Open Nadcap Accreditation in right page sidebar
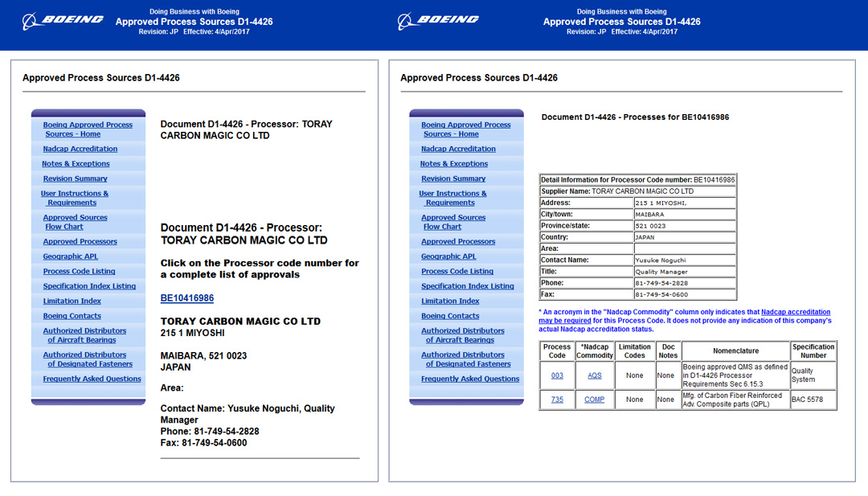The height and width of the screenshot is (496, 868). point(458,149)
